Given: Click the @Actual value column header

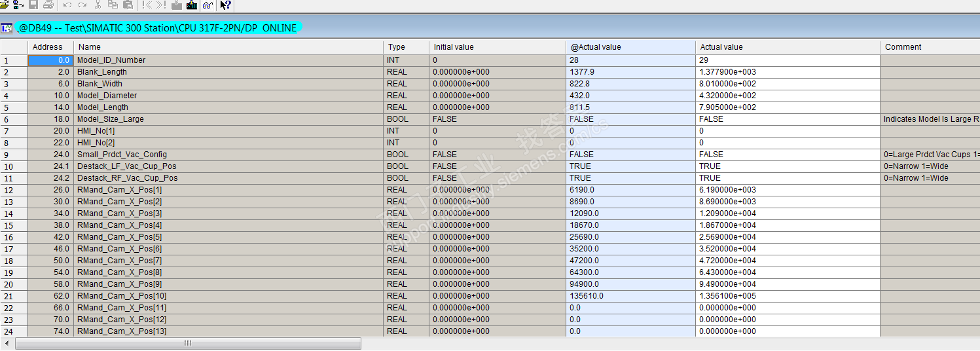Looking at the screenshot, I should click(630, 47).
